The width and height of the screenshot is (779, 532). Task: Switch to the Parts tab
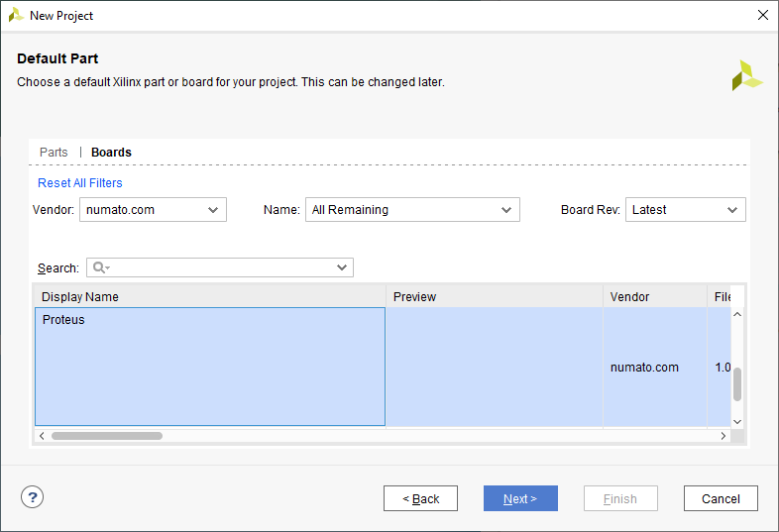pyautogui.click(x=54, y=153)
